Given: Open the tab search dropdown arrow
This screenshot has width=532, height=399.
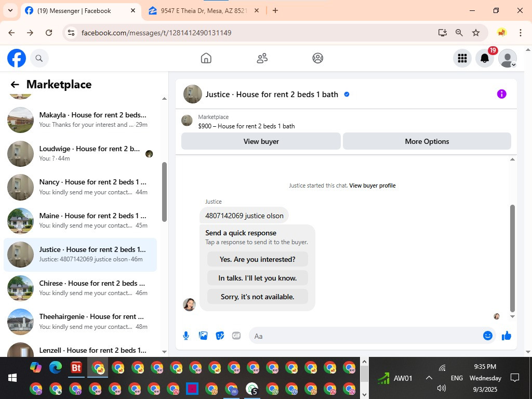Looking at the screenshot, I should tap(10, 10).
